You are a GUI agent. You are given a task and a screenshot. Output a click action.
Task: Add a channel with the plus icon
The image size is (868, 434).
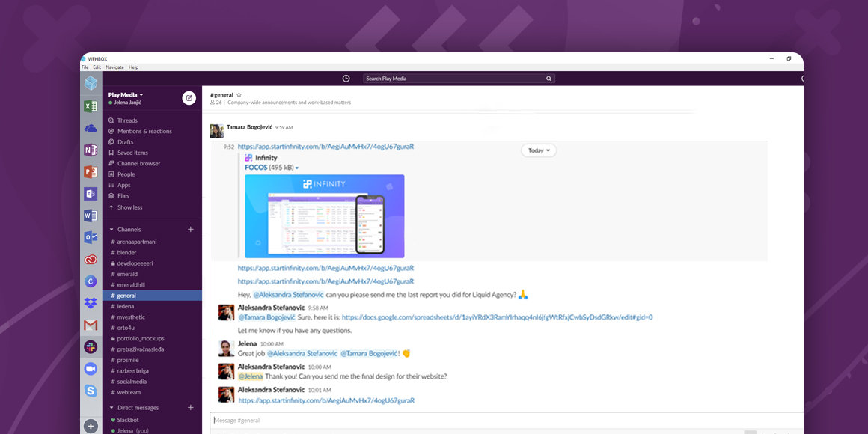[190, 229]
